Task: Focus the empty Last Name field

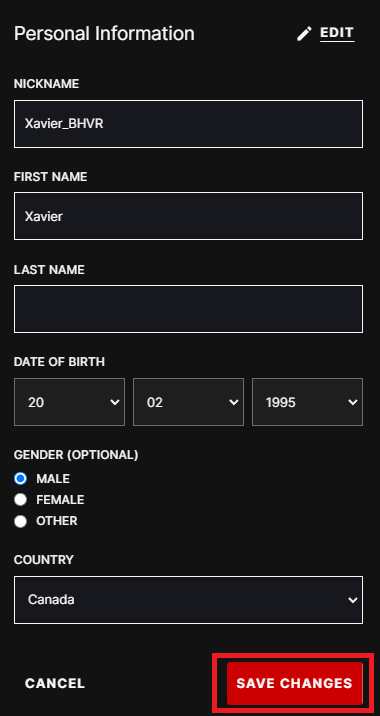Action: [x=189, y=309]
